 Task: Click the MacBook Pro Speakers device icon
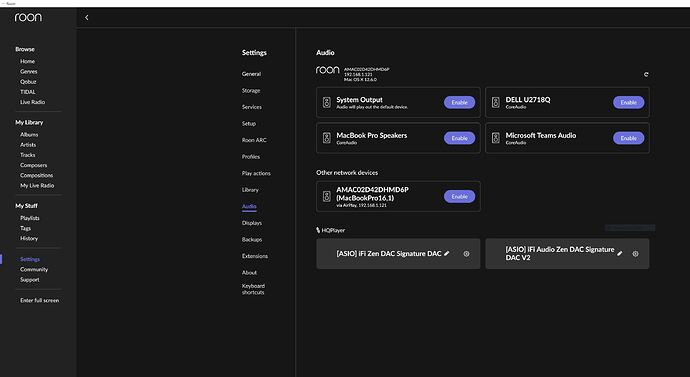[x=327, y=138]
